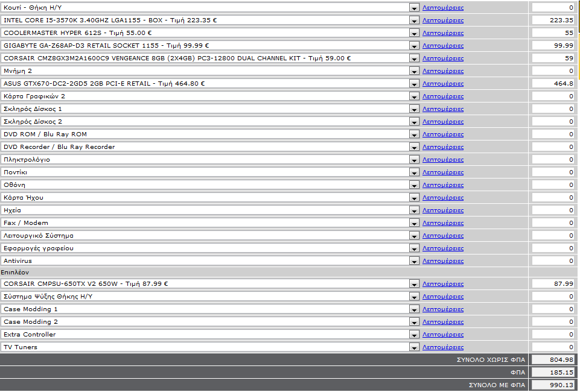Click the ΣΥΝΟΛΟ ΧΩΡΙΣ ΦΠΑ field 804.98

(553, 359)
